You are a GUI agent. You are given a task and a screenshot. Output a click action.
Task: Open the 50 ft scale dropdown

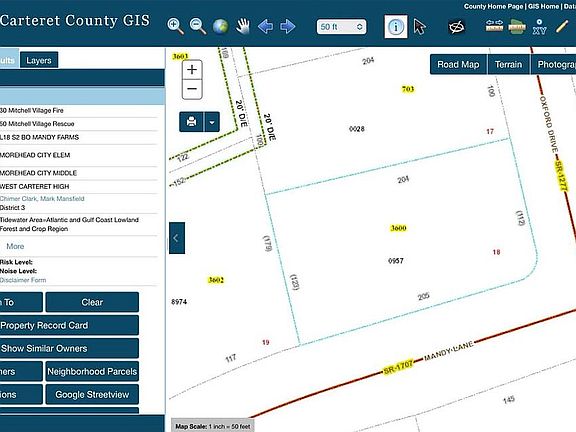[x=341, y=27]
